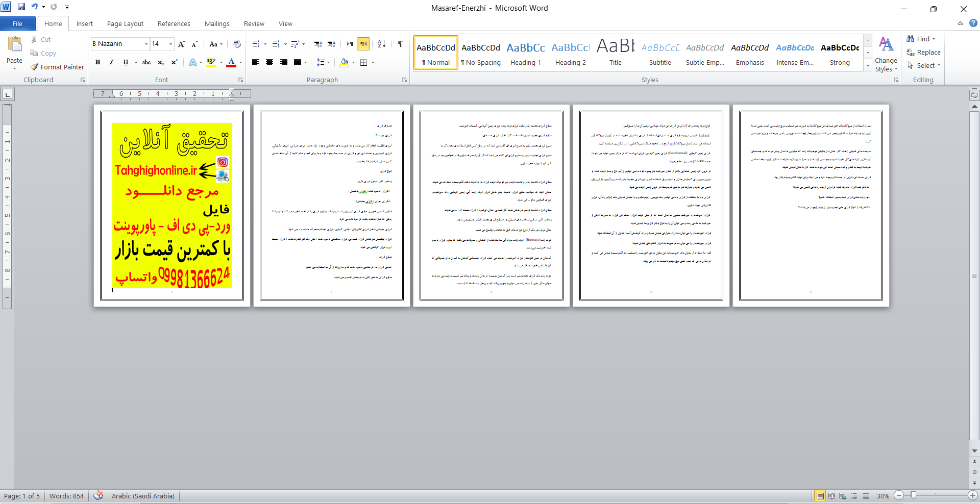Open Font dialog launcher
The image size is (980, 504).
point(241,80)
